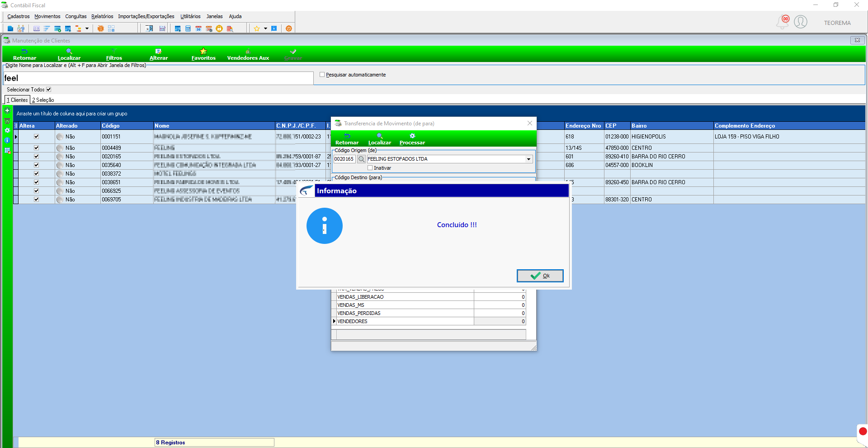This screenshot has width=868, height=448.
Task: Click the light blue four-squares grid toolbar icon
Action: point(111,29)
